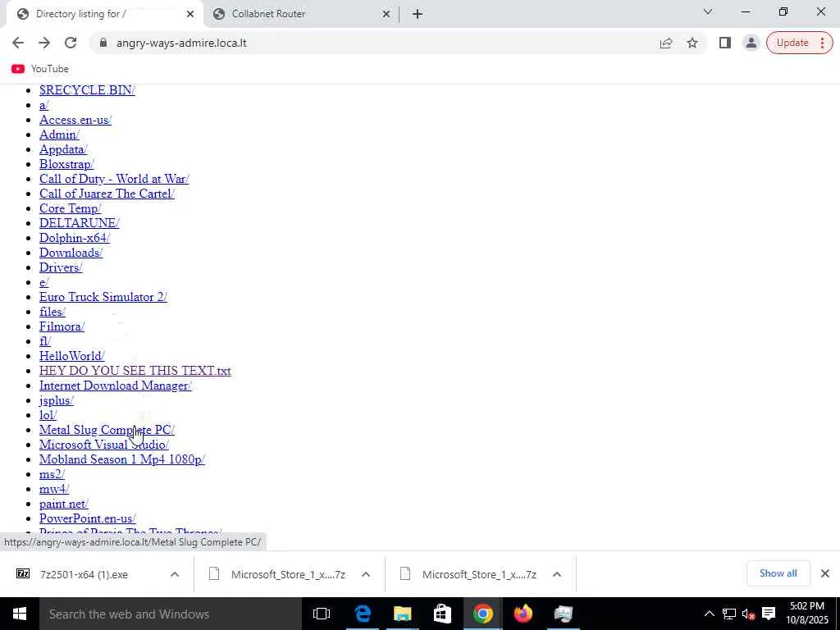Open the browser side panel icon
The image size is (840, 630).
[x=725, y=43]
